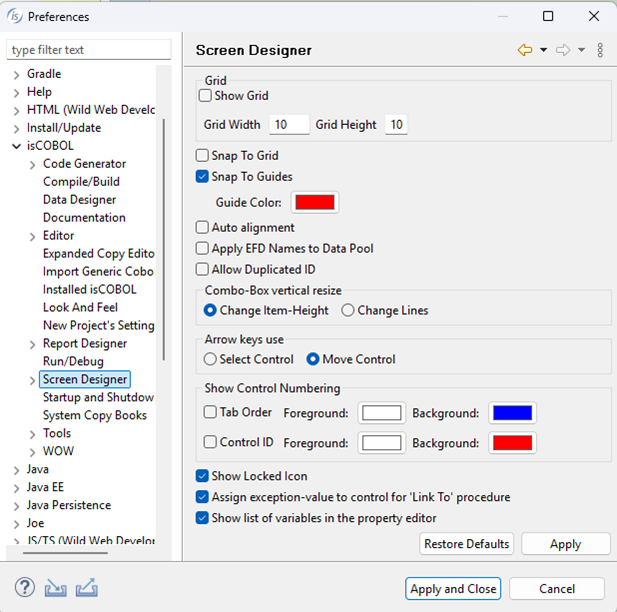The image size is (617, 612).
Task: Choose Select Control for arrow keys
Action: (210, 359)
